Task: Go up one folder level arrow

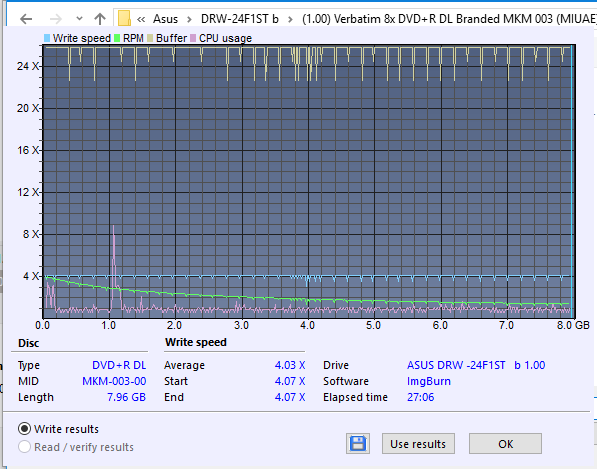Action: pyautogui.click(x=100, y=19)
